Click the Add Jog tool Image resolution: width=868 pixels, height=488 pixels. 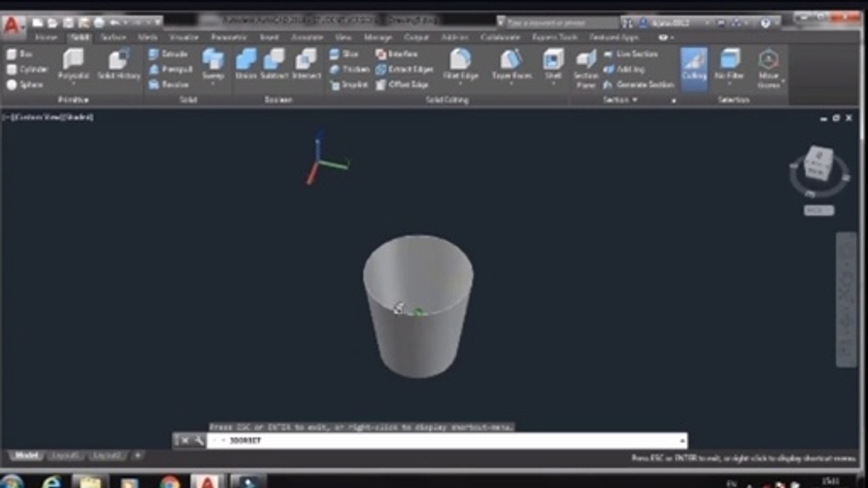click(x=624, y=69)
